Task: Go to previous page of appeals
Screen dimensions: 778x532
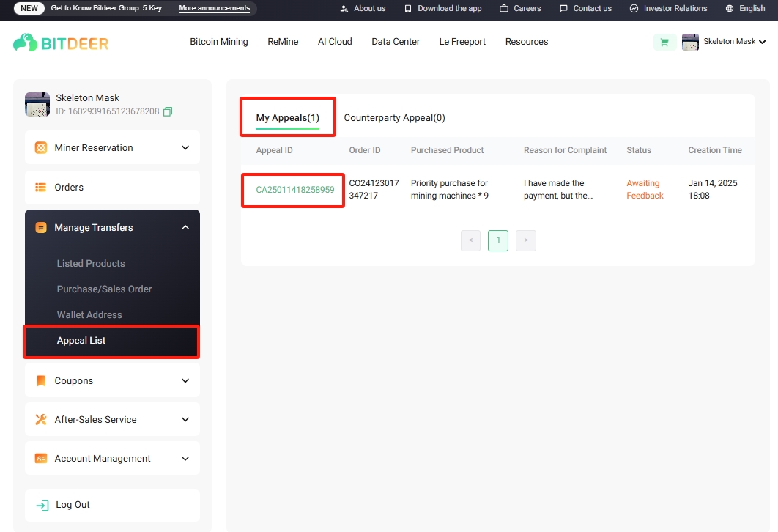Action: coord(470,240)
